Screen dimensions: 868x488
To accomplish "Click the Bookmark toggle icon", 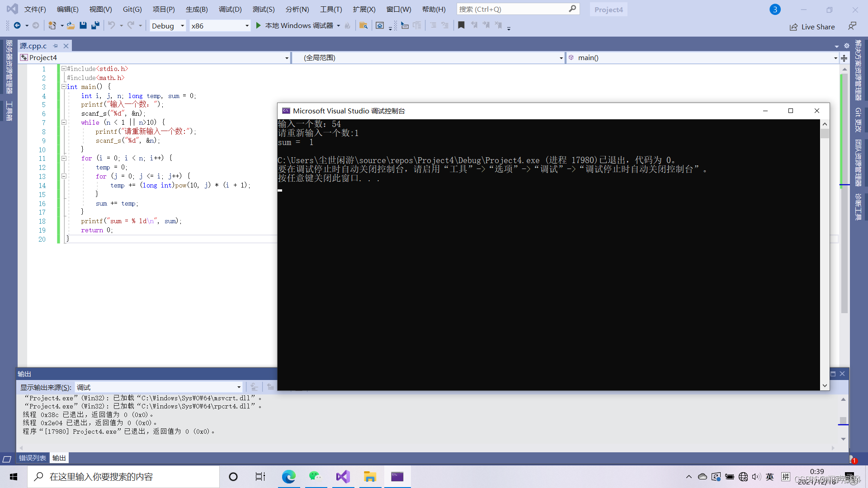I will (x=462, y=25).
